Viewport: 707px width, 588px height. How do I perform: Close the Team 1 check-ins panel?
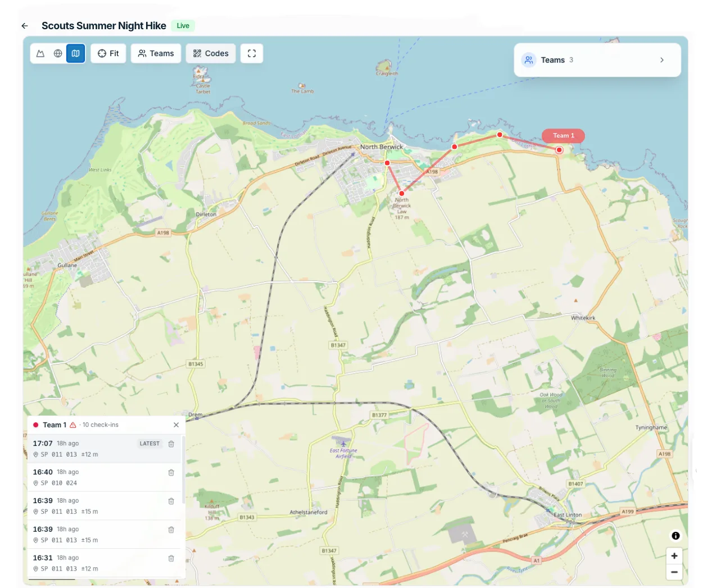pyautogui.click(x=176, y=425)
